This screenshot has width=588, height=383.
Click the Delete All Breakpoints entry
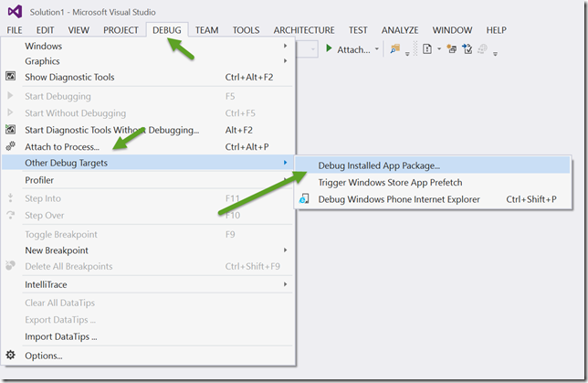click(x=148, y=266)
